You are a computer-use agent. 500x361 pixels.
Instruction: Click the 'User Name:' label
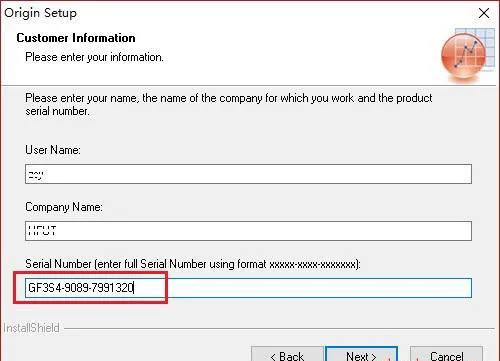(53, 150)
